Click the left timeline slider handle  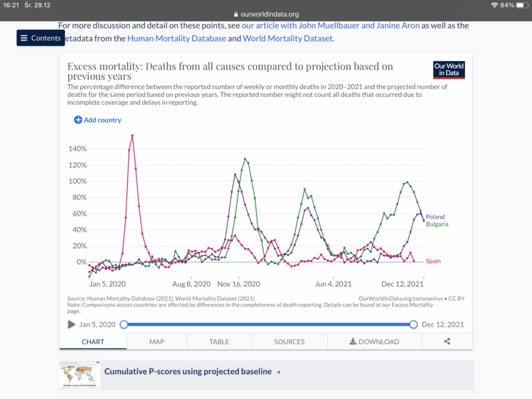coord(124,325)
